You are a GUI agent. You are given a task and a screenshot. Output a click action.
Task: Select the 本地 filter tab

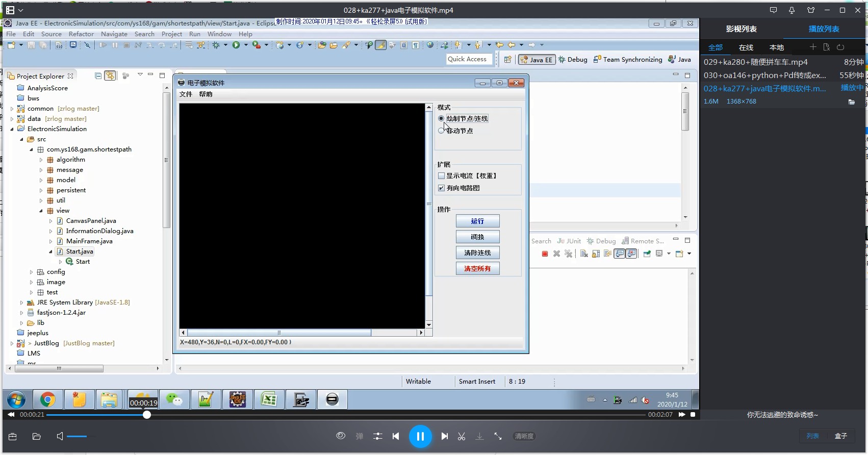777,47
